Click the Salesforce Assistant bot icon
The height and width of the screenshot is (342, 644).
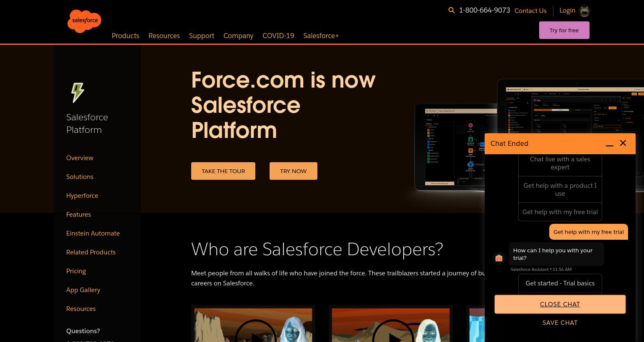tap(499, 258)
